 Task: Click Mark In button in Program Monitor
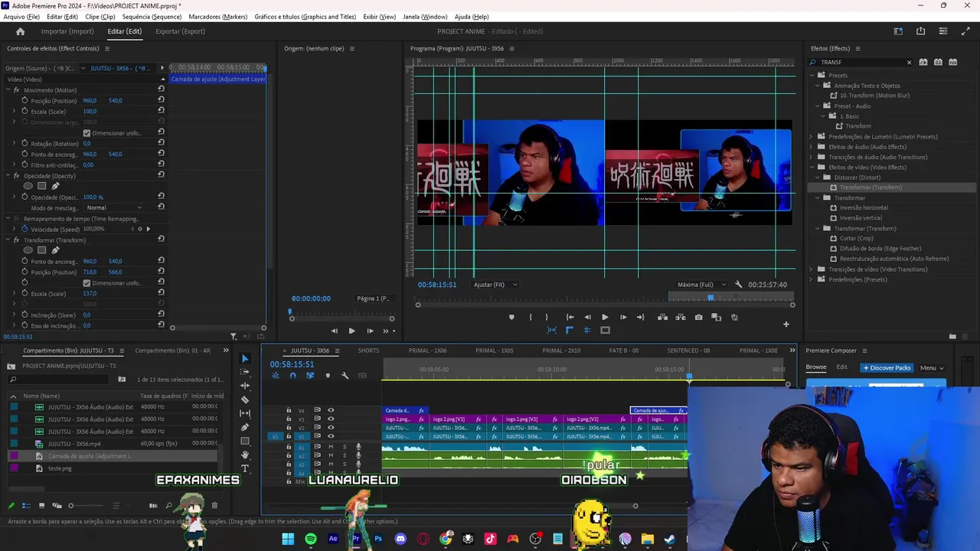pos(530,317)
